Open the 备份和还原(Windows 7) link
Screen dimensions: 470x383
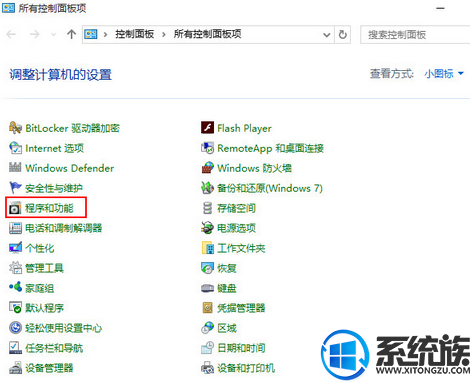[x=270, y=188]
